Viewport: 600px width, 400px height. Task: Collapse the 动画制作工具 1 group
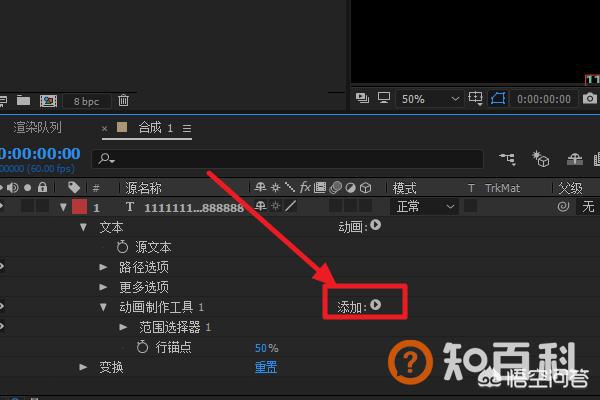point(103,307)
